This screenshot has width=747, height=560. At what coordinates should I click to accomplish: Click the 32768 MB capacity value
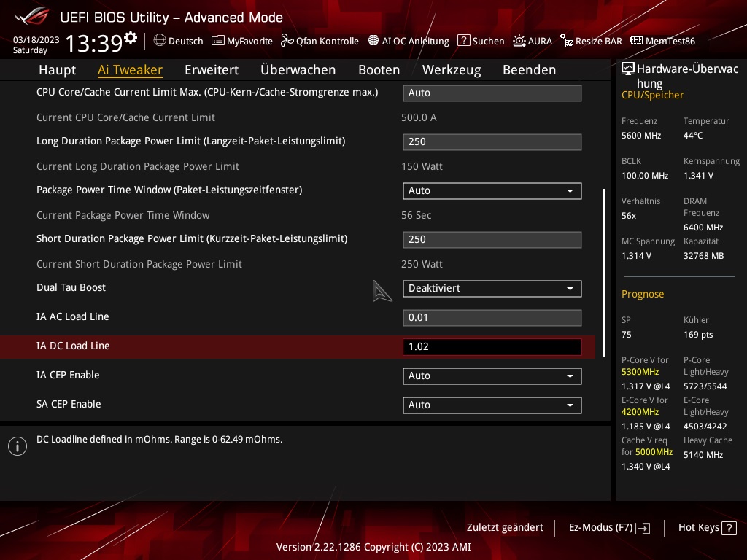click(703, 256)
